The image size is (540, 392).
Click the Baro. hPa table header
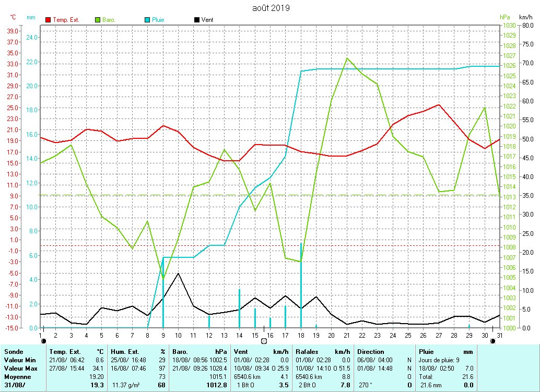click(x=183, y=352)
